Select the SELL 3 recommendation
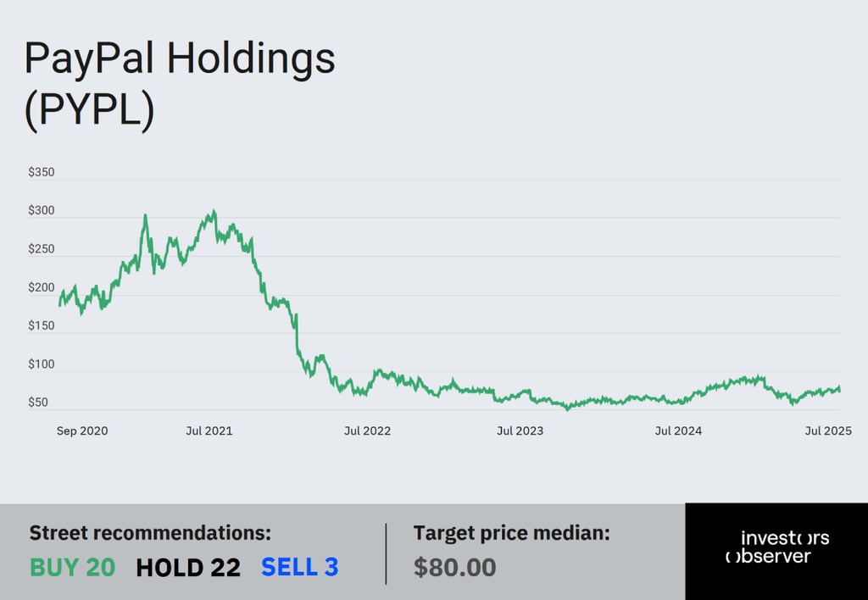 tap(299, 567)
